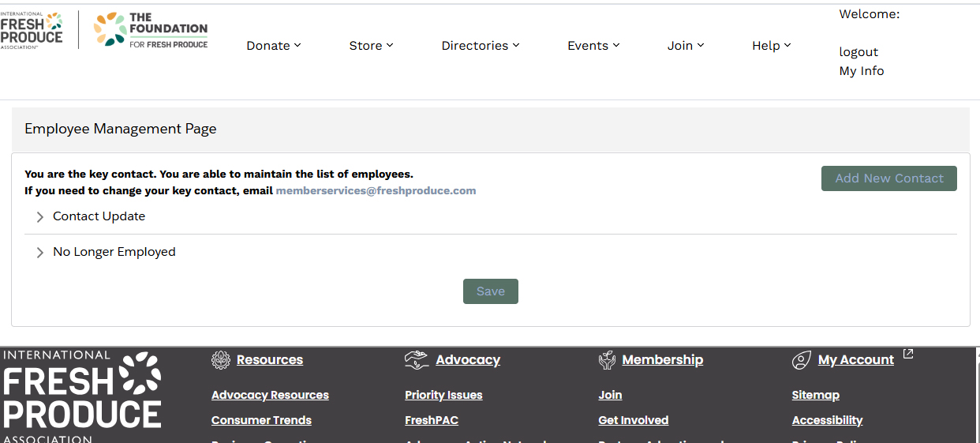This screenshot has width=980, height=443.
Task: Click the memberservices@freshproduce.com email link
Action: pyautogui.click(x=376, y=191)
